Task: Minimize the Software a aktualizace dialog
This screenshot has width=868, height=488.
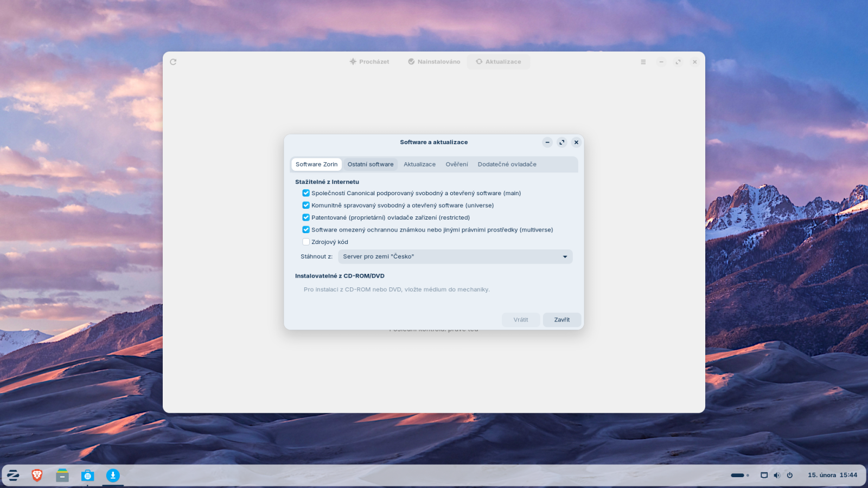Action: [x=547, y=142]
